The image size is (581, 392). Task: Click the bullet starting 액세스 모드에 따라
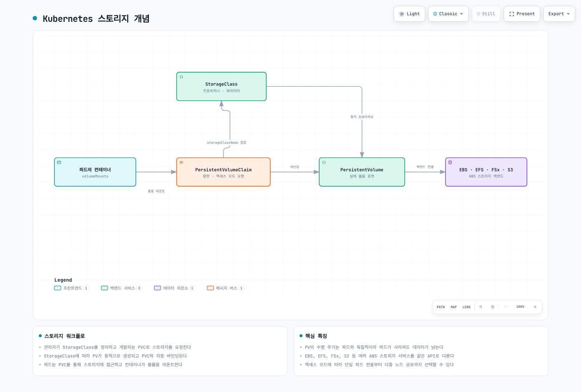tap(379, 365)
